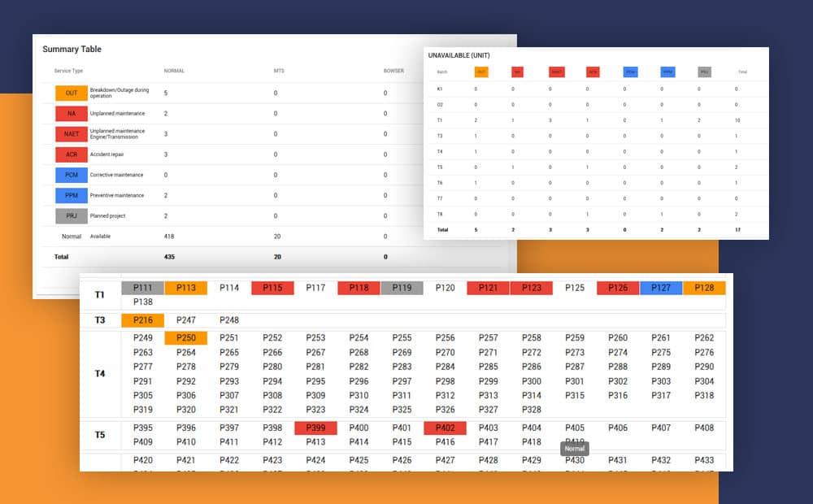Click the red NA badge in Summary Table
813x504 pixels.
click(72, 114)
